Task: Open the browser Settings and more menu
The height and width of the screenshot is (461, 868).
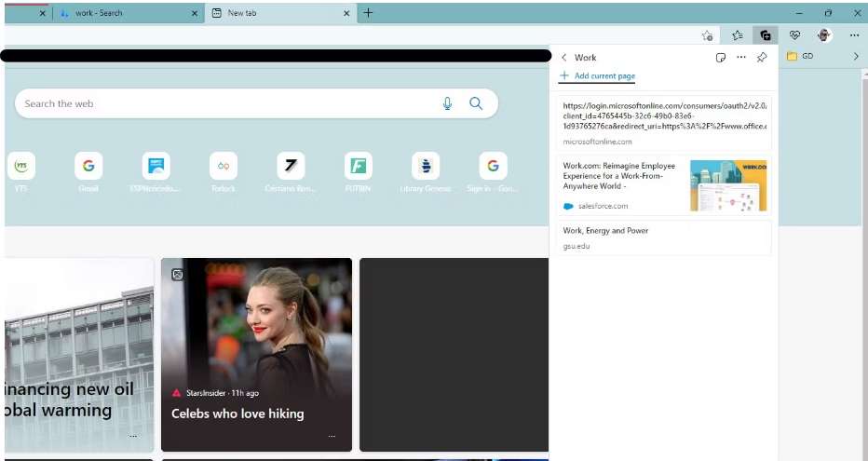Action: [x=854, y=35]
